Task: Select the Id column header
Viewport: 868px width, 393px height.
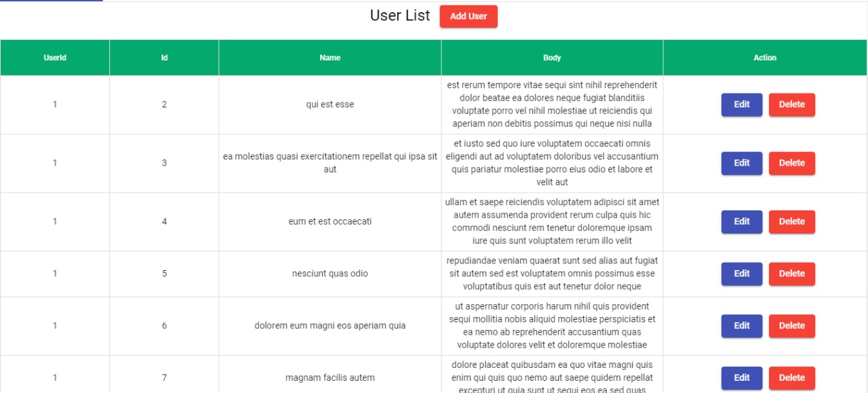Action: (x=163, y=58)
